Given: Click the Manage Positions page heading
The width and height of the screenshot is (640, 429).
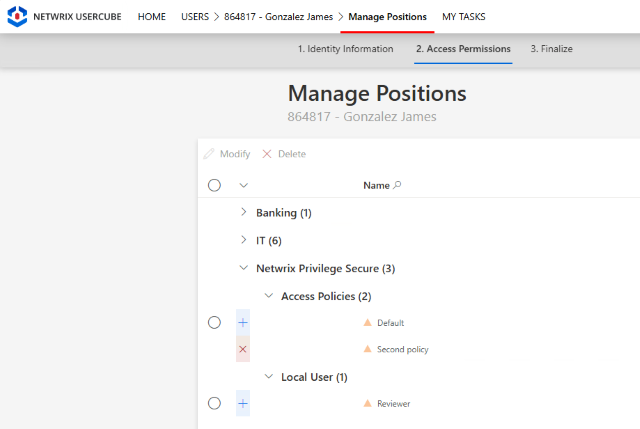Looking at the screenshot, I should pyautogui.click(x=377, y=93).
